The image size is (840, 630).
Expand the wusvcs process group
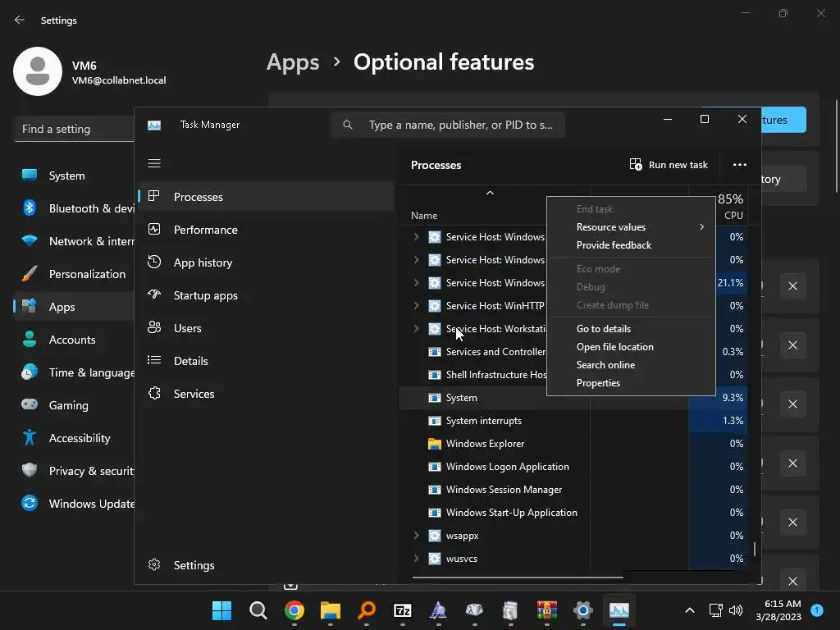[416, 558]
